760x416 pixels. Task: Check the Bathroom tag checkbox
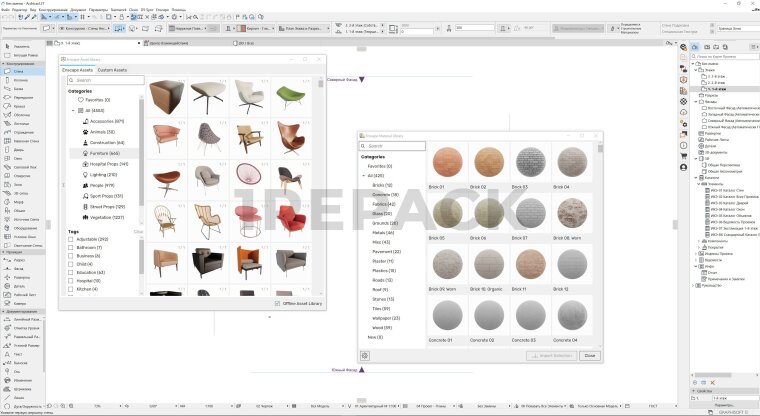pyautogui.click(x=72, y=248)
